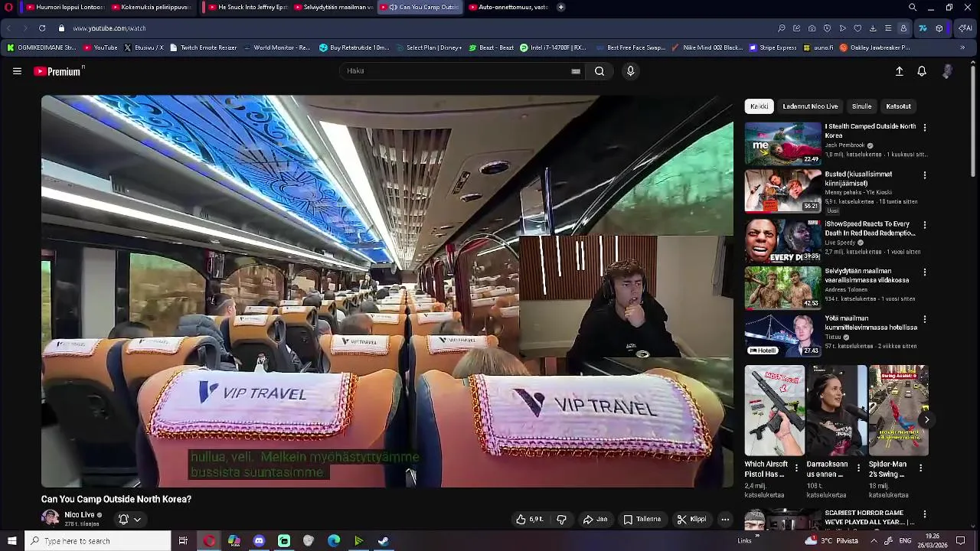Image resolution: width=980 pixels, height=551 pixels.
Task: Click the 'Jaa' share button
Action: pos(595,520)
